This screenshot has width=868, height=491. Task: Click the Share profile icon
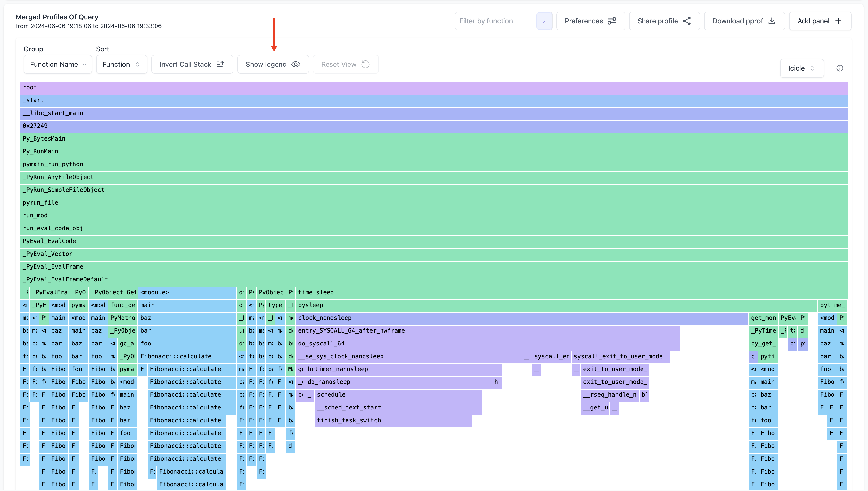point(687,21)
